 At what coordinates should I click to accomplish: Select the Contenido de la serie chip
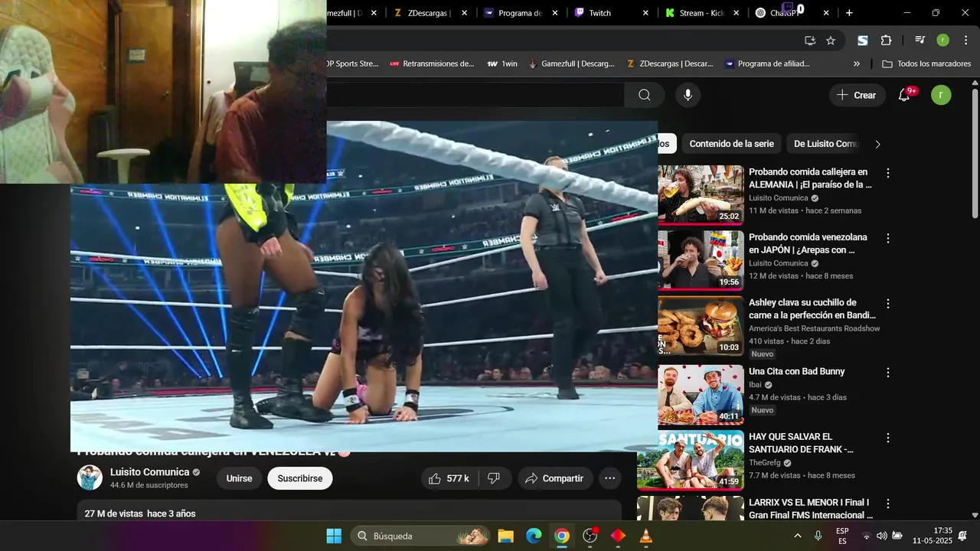[731, 144]
